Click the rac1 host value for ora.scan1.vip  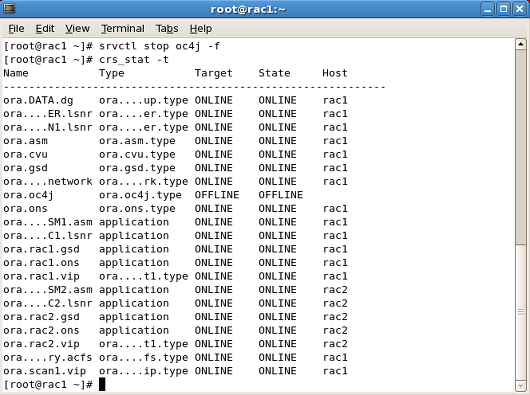[x=335, y=371]
